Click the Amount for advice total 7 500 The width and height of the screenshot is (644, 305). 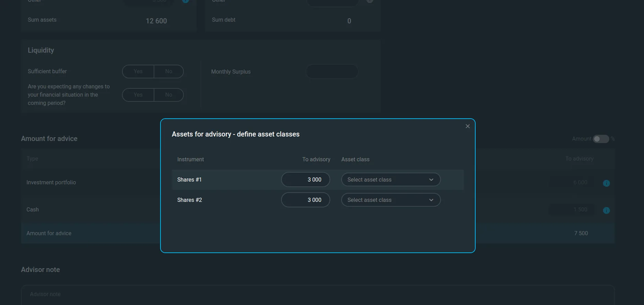tap(581, 233)
